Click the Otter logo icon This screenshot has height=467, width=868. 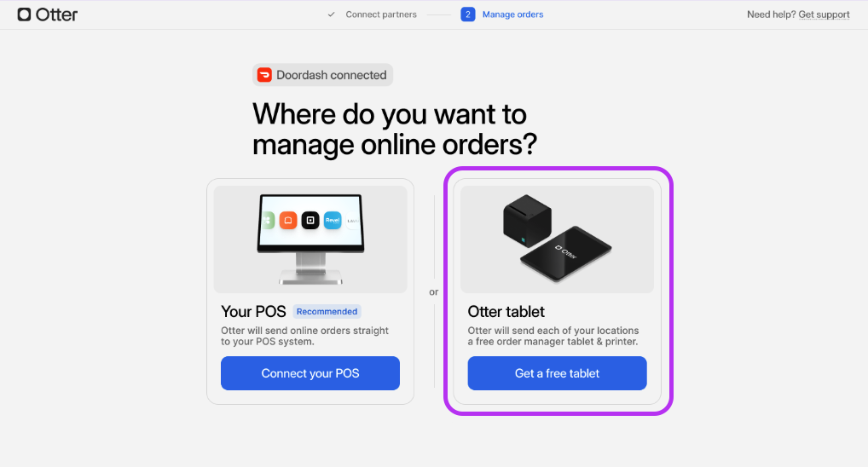point(24,14)
